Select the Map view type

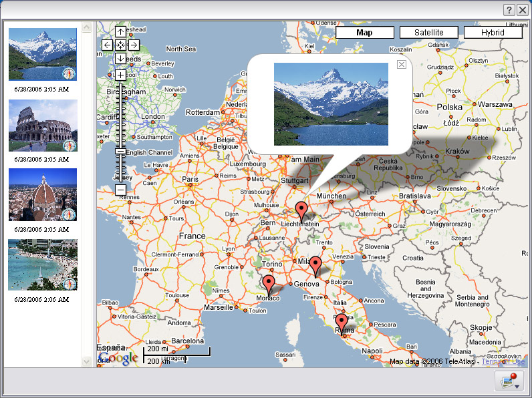tap(364, 32)
